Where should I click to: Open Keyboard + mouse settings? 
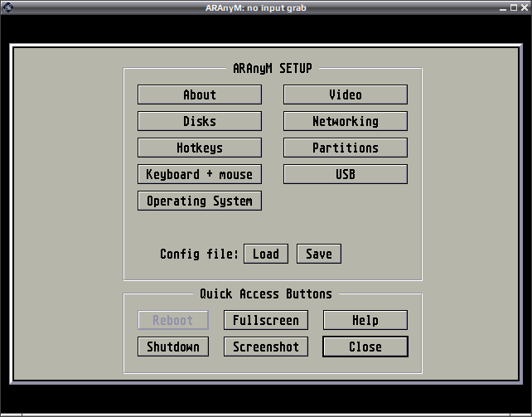(x=200, y=174)
